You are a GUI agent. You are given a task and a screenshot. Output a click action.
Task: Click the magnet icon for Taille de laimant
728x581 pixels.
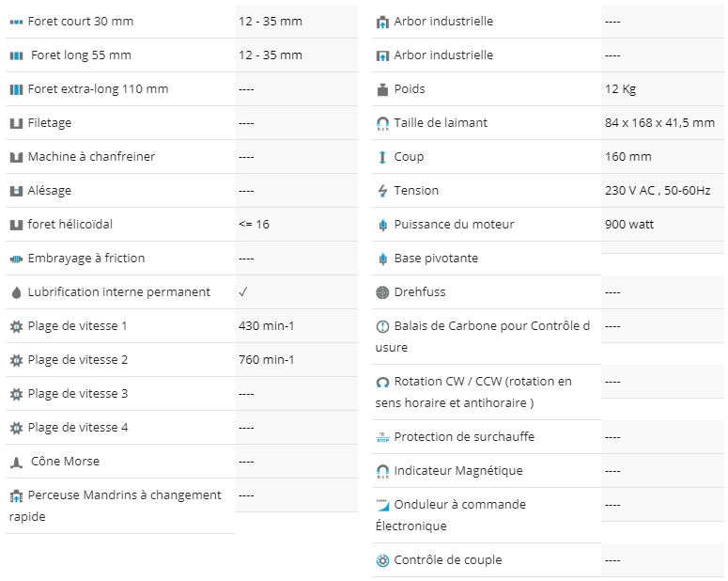click(x=382, y=124)
